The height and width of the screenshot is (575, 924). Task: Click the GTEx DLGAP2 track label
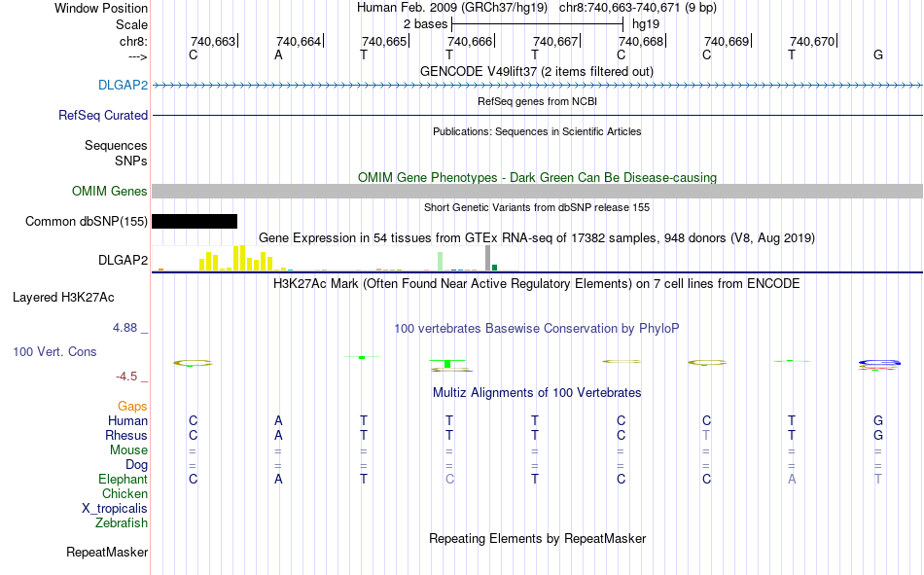tap(123, 260)
